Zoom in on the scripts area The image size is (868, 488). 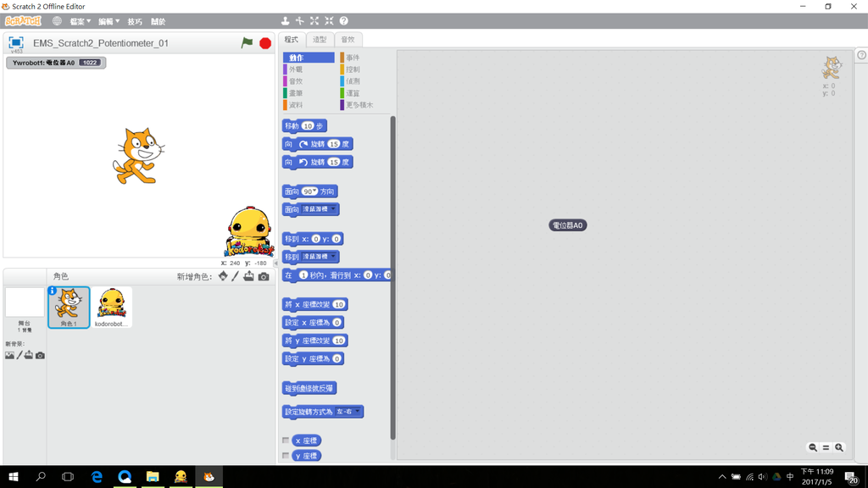point(839,447)
